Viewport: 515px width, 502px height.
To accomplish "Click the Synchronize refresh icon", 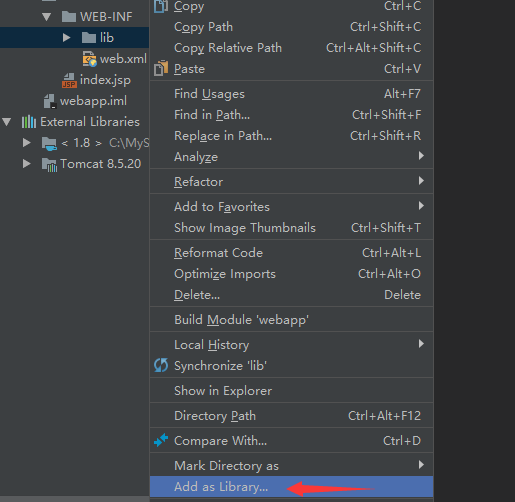I will [161, 365].
